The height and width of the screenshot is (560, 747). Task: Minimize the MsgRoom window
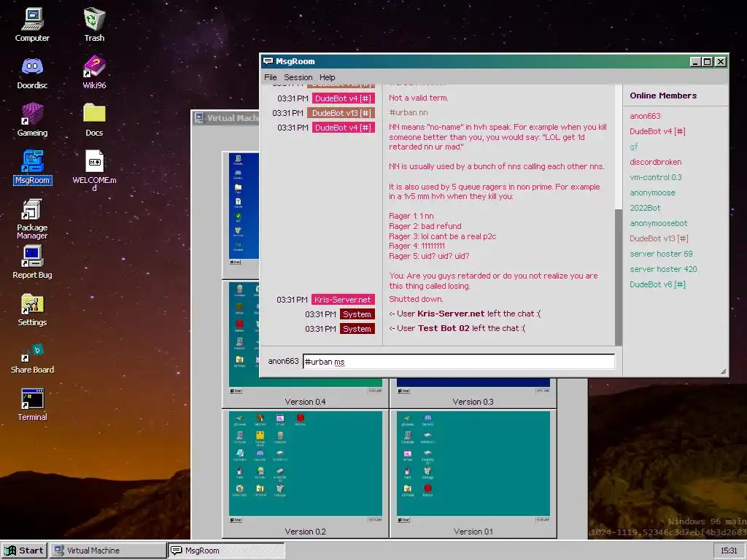pos(695,61)
